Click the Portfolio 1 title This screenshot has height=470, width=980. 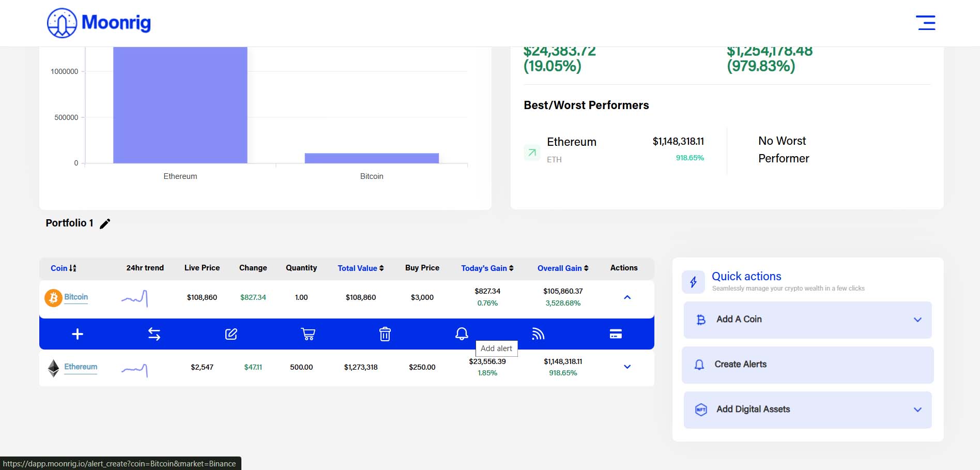coord(69,223)
